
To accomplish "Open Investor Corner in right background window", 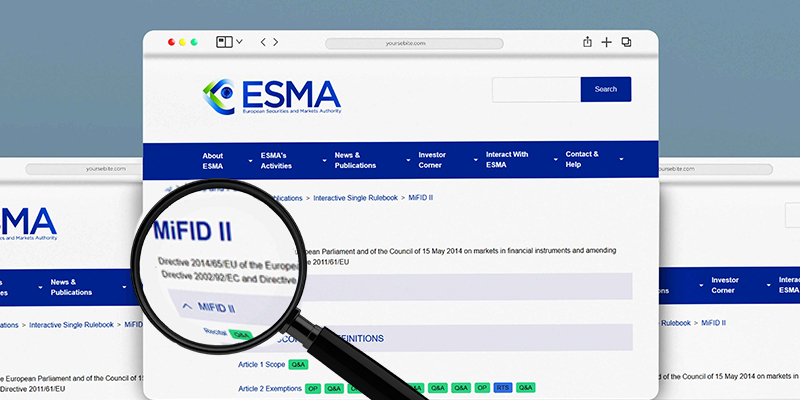I will 725,285.
